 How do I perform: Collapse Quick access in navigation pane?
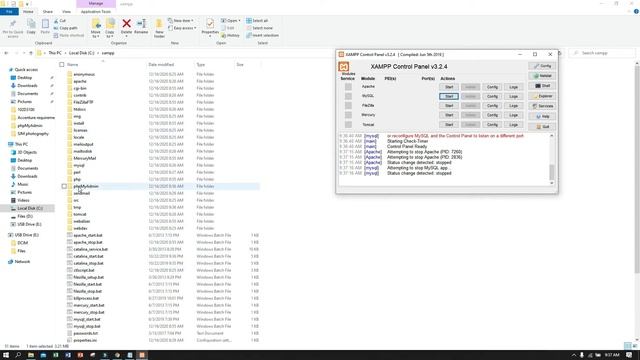(5, 70)
